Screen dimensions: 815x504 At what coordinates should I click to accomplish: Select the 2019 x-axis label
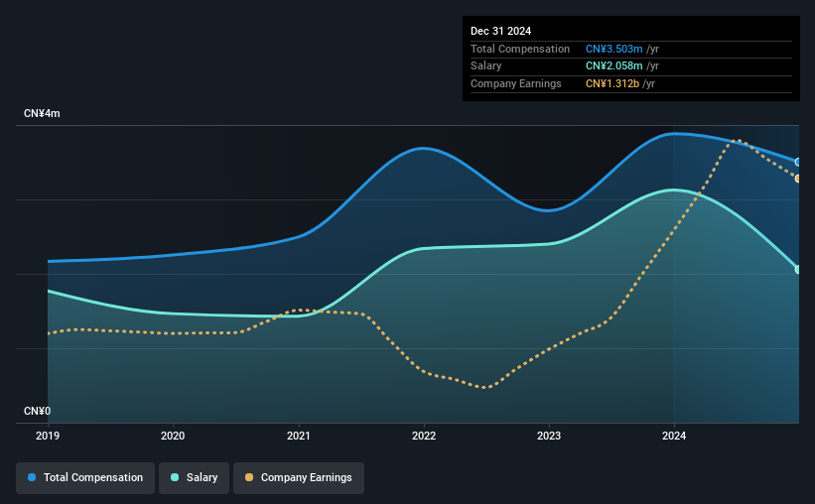coord(48,436)
